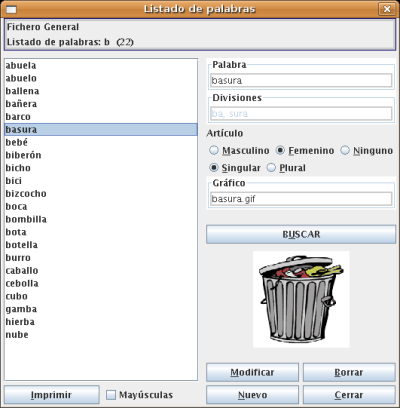Select the word bici in the list

pos(101,181)
